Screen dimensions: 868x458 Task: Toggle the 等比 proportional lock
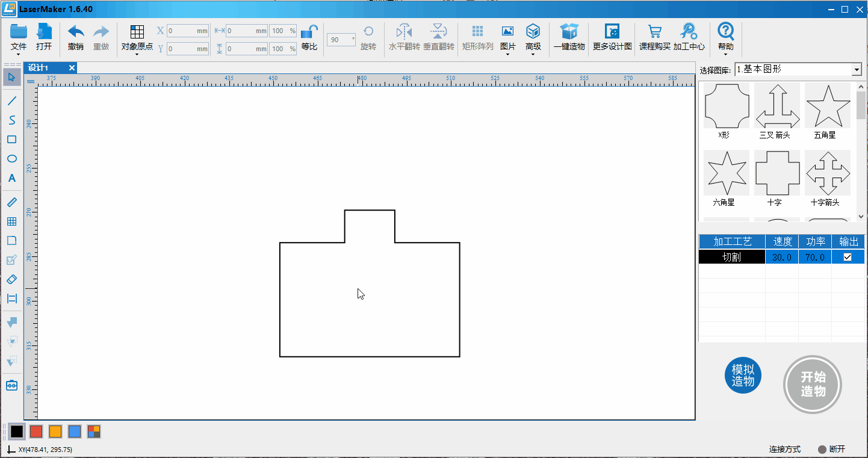pos(309,37)
